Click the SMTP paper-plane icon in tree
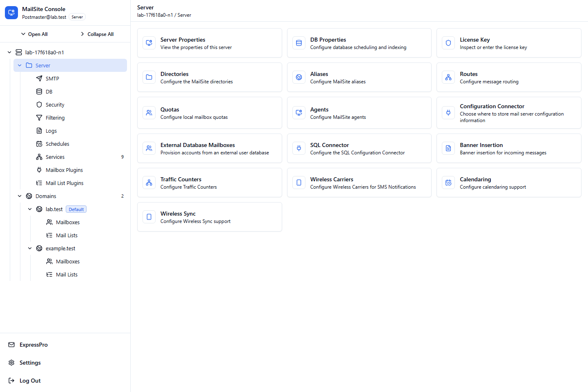The height and width of the screenshot is (392, 588). 39,78
